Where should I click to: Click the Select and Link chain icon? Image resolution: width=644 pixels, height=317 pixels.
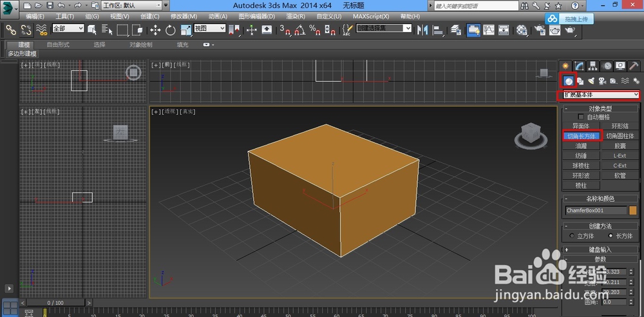[x=10, y=30]
